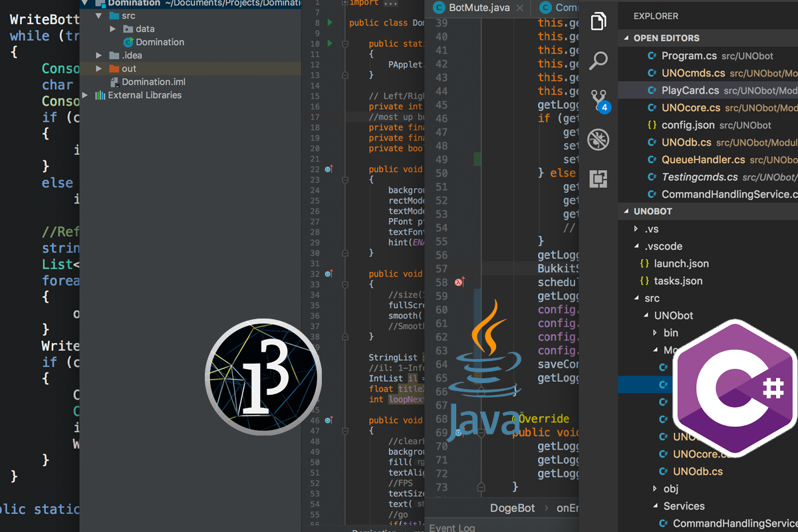798x532 pixels.
Task: Expand the .vs folder
Action: 637,229
